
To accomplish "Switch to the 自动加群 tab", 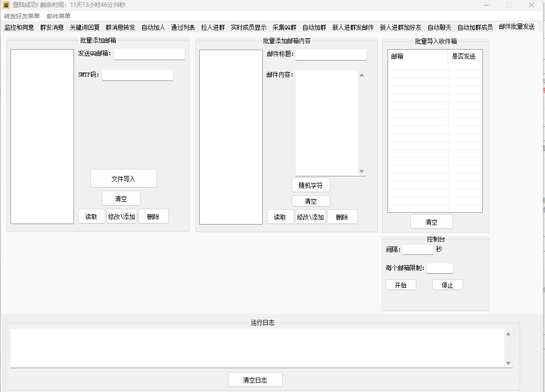I will 315,27.
